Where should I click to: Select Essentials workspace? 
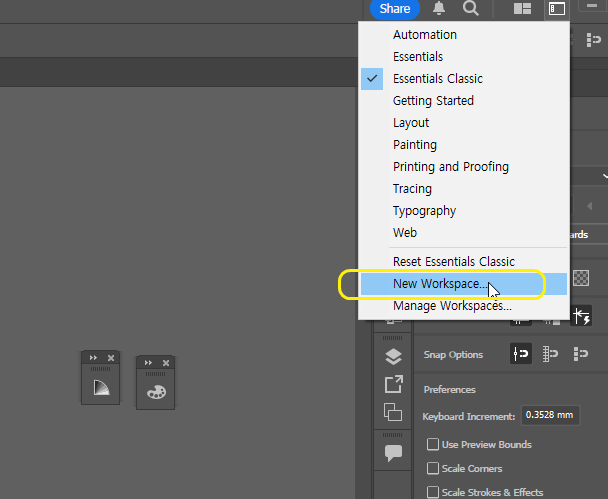tap(464, 57)
